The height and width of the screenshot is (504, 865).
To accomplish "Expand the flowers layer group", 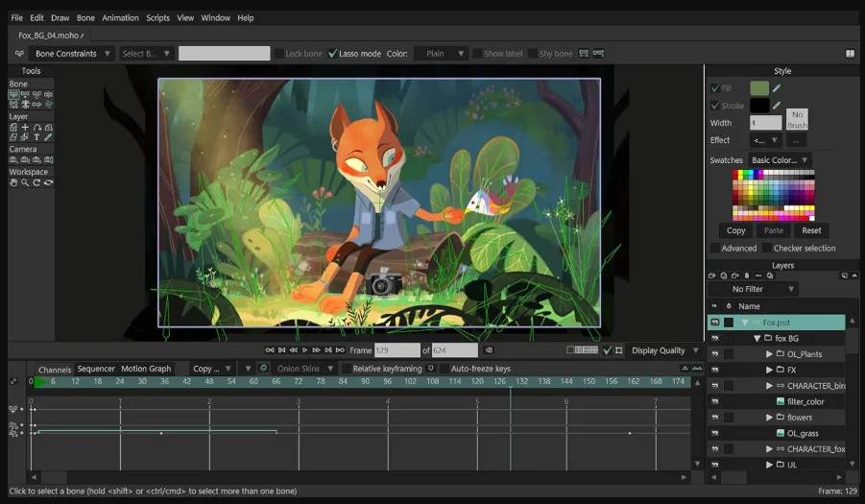I will 769,418.
